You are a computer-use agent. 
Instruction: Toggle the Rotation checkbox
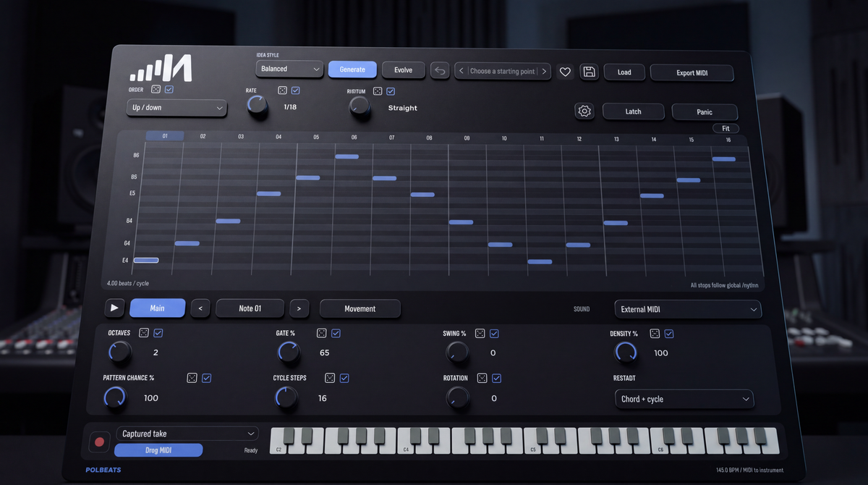(x=497, y=378)
